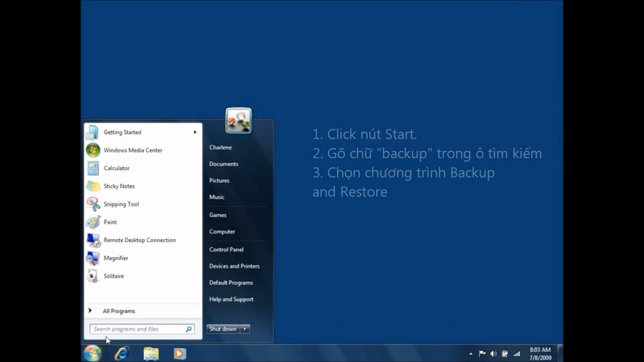This screenshot has height=362, width=644.
Task: Open Computer from Start menu
Action: pyautogui.click(x=222, y=232)
